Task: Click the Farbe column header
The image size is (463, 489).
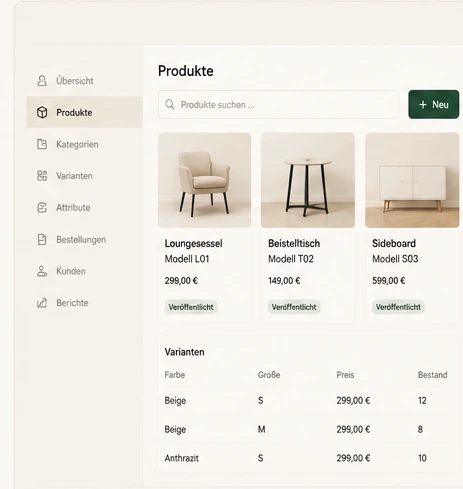Action: [x=175, y=375]
